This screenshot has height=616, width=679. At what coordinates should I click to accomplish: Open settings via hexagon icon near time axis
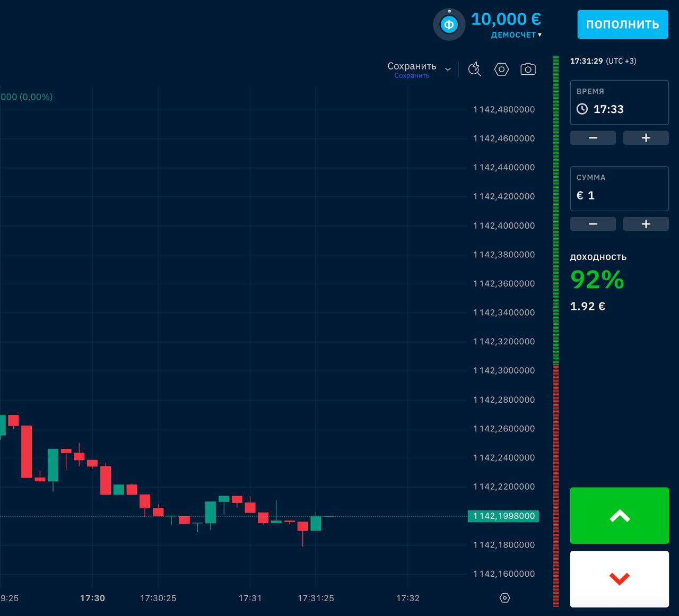coord(504,598)
